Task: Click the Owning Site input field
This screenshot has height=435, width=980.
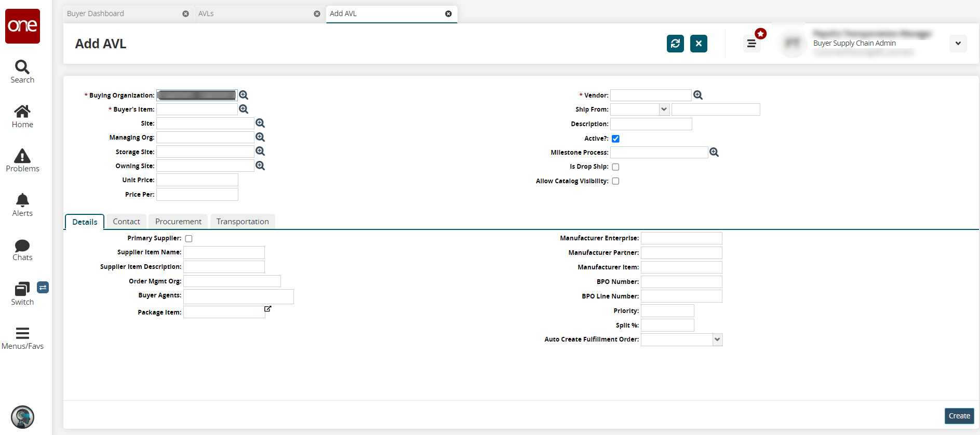Action: point(205,166)
